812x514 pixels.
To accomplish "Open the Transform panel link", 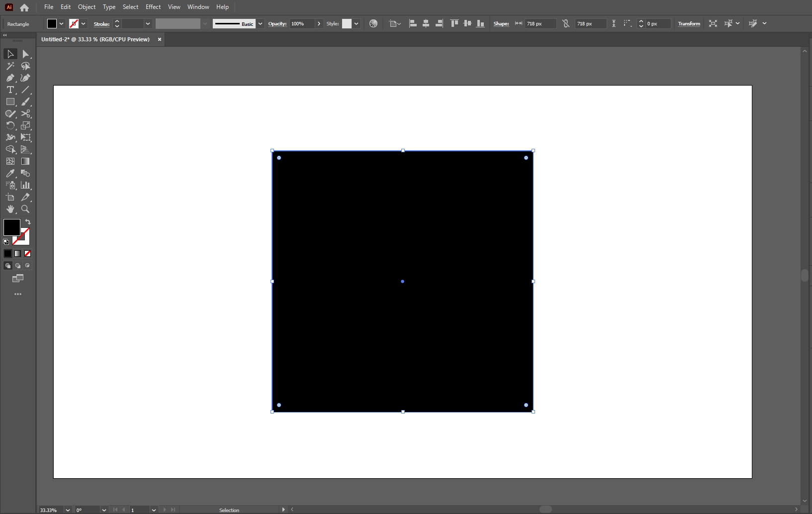I will [x=689, y=23].
